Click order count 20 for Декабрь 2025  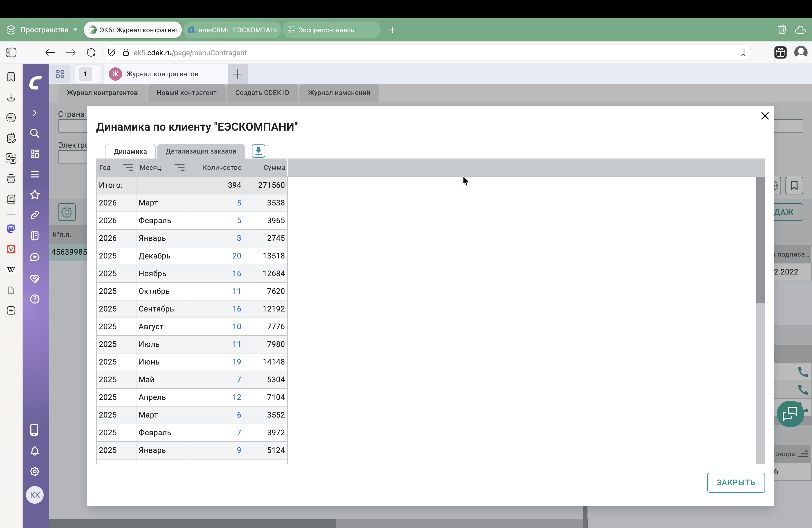tap(236, 256)
